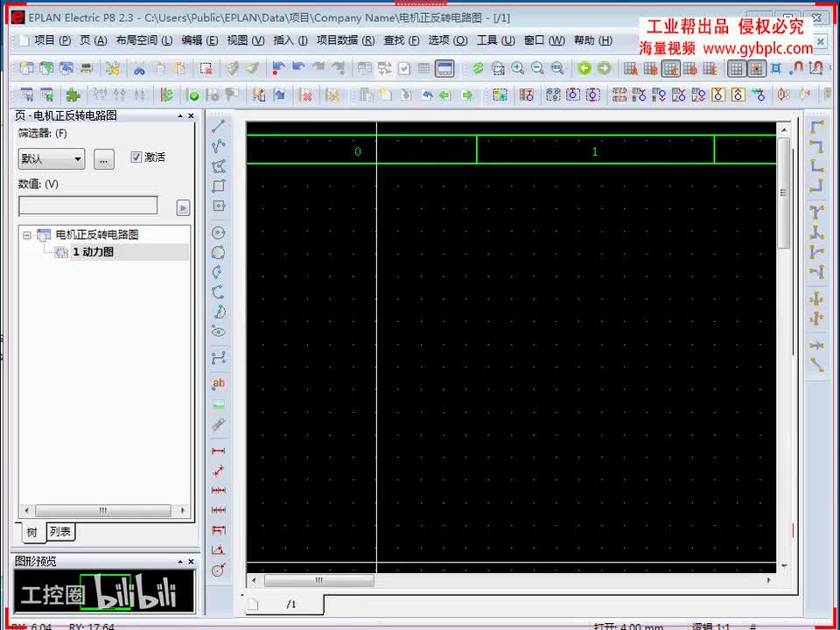Insert upper-right angle connection symbol
Screen dimensions: 840x630
[816, 146]
